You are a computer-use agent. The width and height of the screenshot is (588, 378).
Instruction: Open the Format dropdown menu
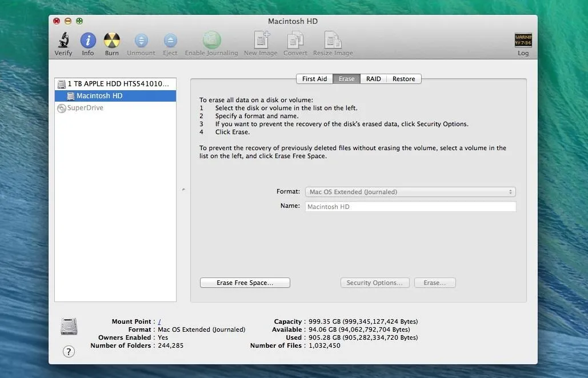click(x=410, y=192)
